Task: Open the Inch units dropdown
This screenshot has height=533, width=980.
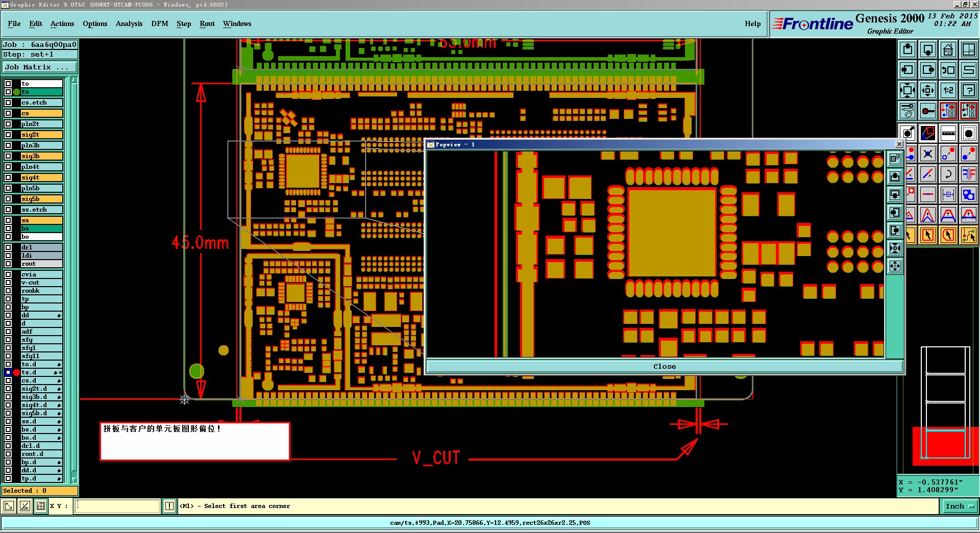Action: click(x=959, y=506)
